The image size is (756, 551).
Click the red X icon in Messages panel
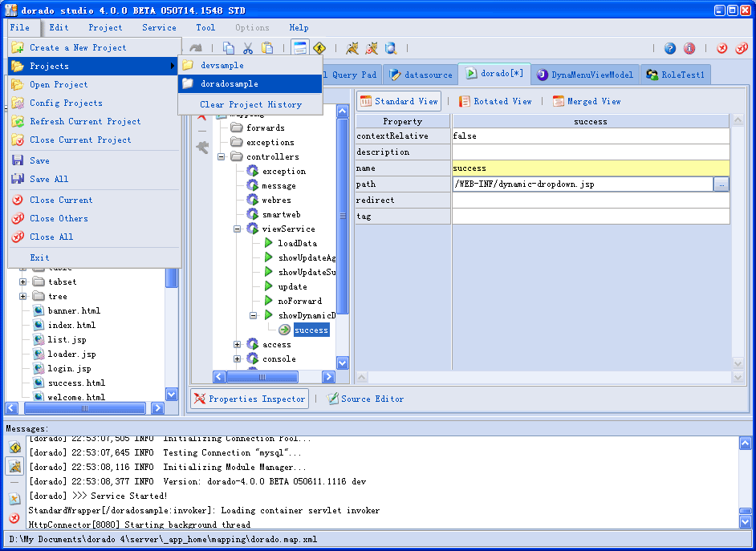coord(14,518)
